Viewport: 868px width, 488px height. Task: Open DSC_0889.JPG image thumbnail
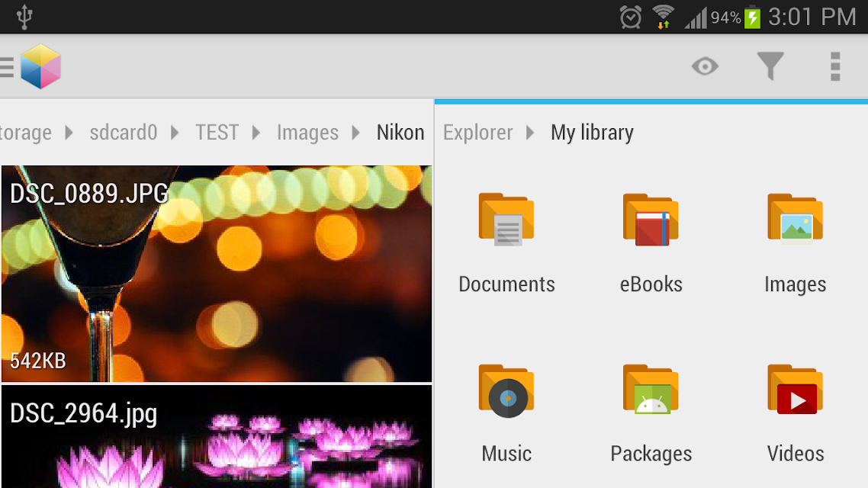(217, 273)
